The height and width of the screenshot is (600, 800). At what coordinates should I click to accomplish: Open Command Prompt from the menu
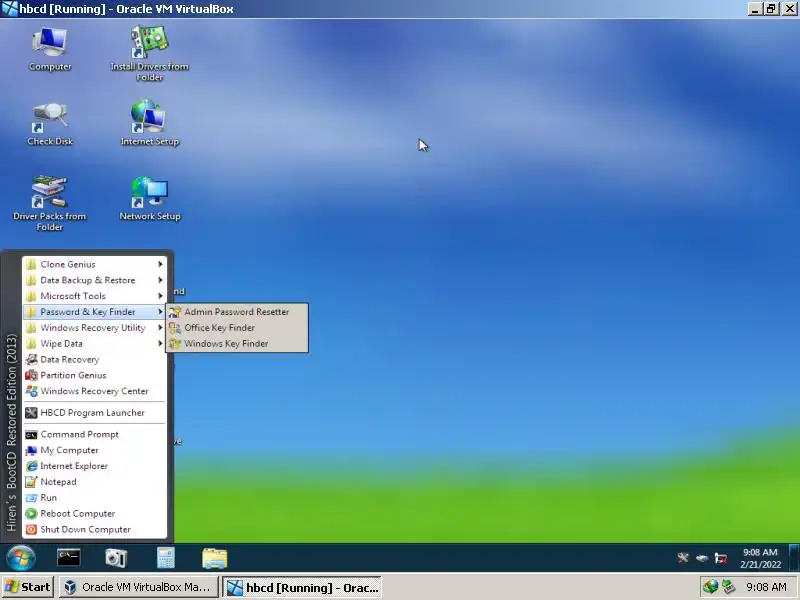(x=94, y=434)
